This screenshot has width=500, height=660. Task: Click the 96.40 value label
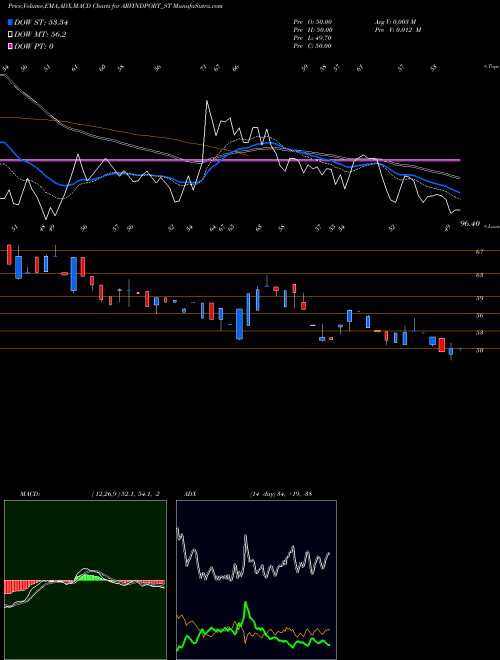click(470, 224)
